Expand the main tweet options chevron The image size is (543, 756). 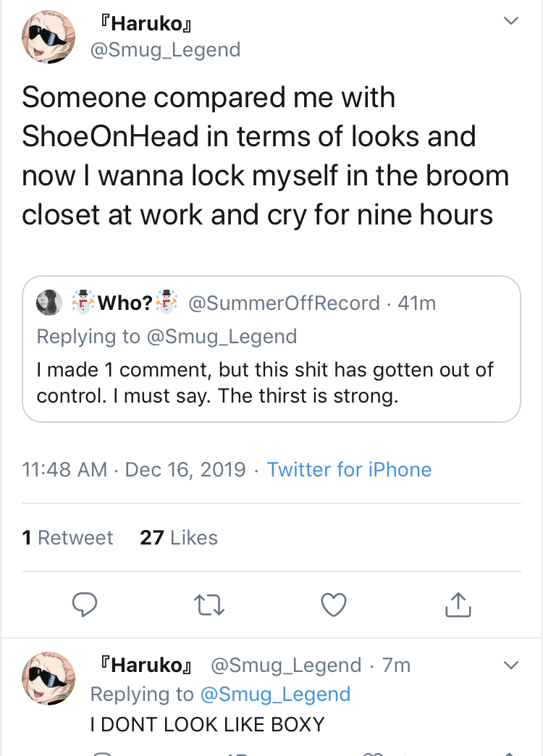(x=510, y=21)
